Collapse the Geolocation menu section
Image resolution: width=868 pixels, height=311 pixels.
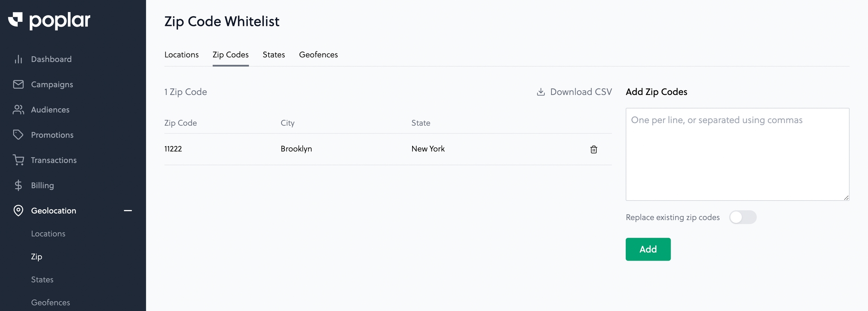tap(128, 210)
